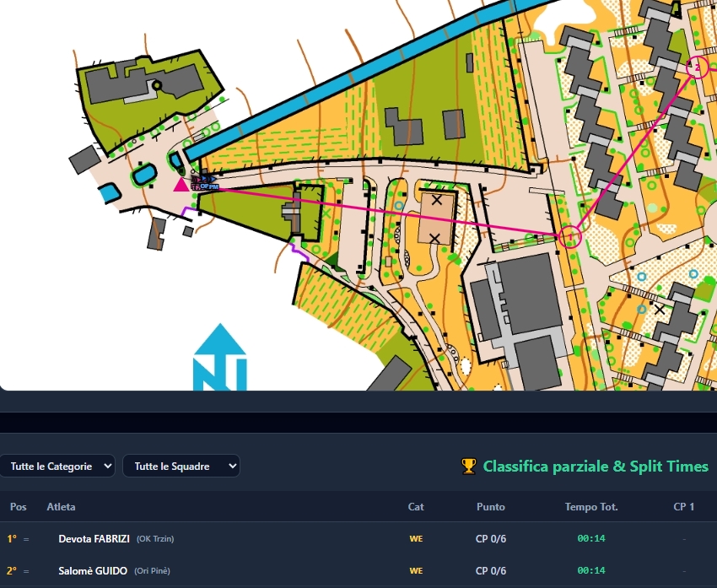The width and height of the screenshot is (717, 588).
Task: Select athlete Salomè GUIDO row name
Action: (93, 570)
